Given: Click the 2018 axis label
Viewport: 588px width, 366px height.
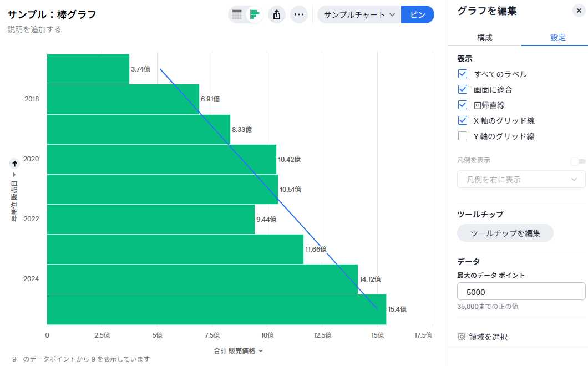Looking at the screenshot, I should click(32, 99).
